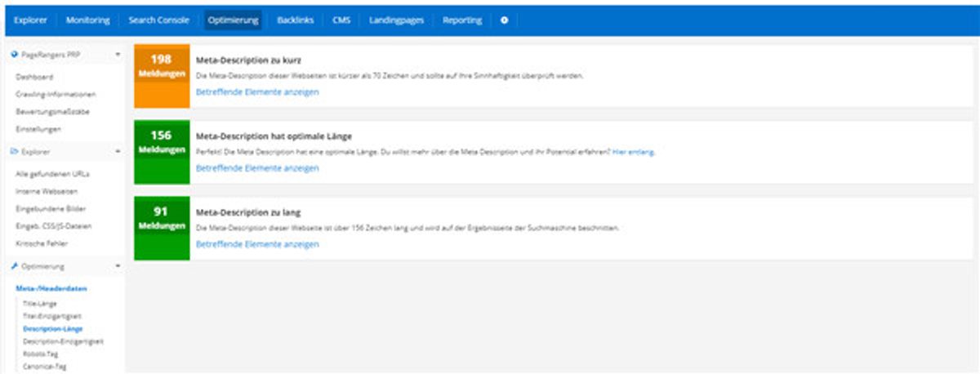Open the Landingpages tab
This screenshot has width=980, height=374.
(397, 20)
